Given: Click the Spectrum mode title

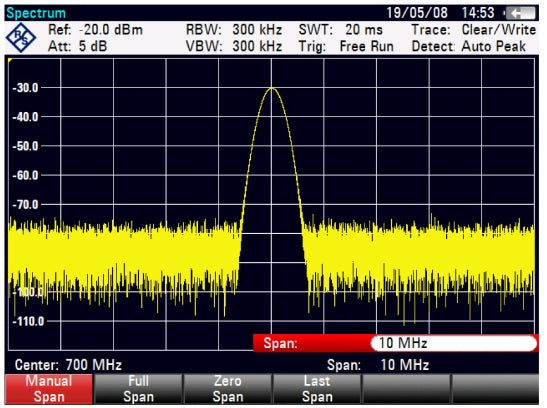Looking at the screenshot, I should [36, 13].
